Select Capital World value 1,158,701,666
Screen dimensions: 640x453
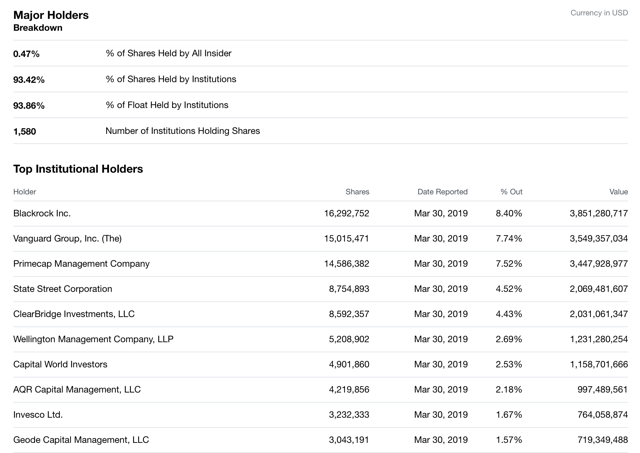pyautogui.click(x=599, y=364)
